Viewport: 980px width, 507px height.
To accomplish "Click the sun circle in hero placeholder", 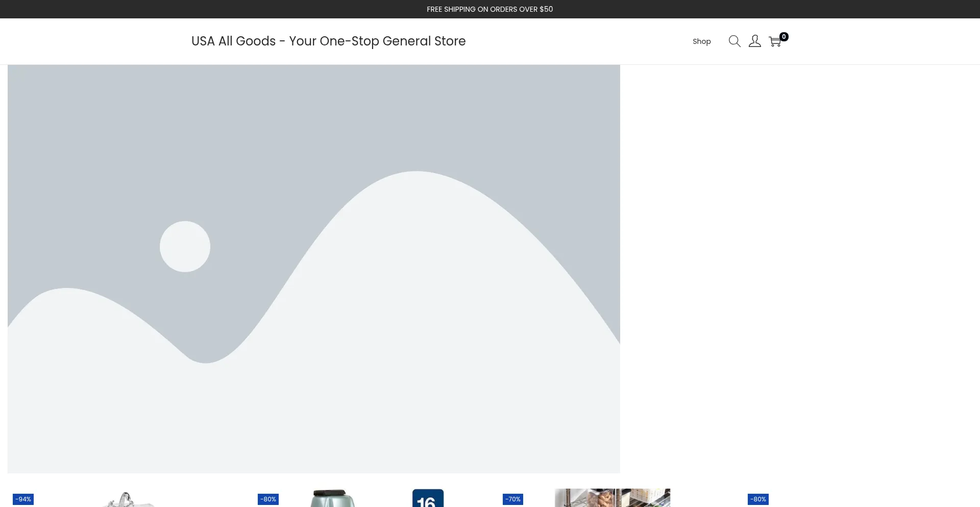I will [x=185, y=247].
